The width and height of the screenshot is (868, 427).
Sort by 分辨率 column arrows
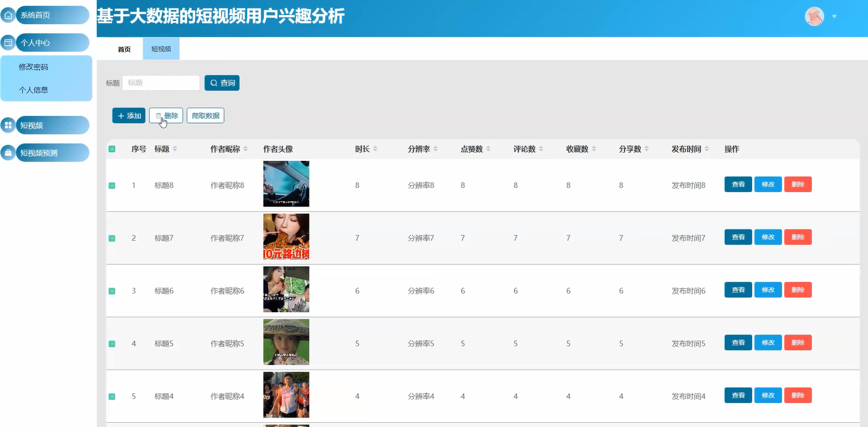tap(436, 149)
